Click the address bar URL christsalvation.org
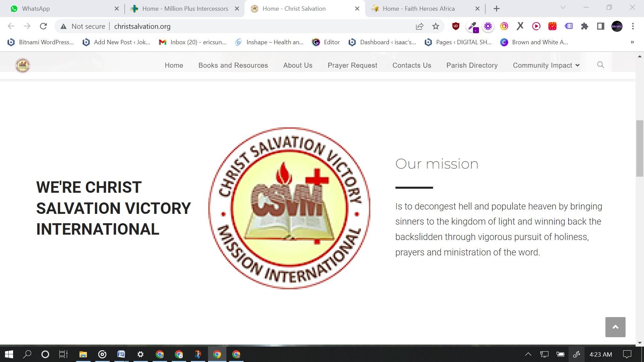644x362 pixels. click(142, 26)
